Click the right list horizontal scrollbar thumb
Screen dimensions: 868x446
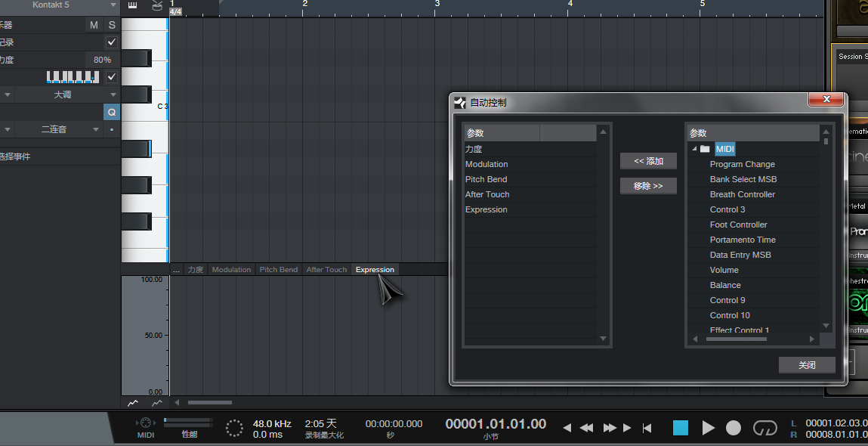tap(737, 339)
